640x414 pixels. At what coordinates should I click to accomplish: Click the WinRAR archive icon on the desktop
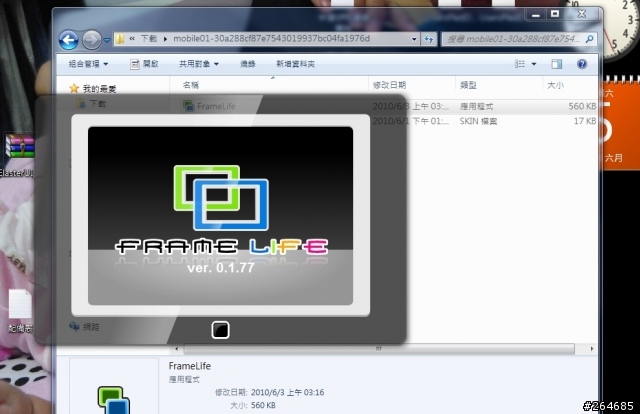[20, 146]
